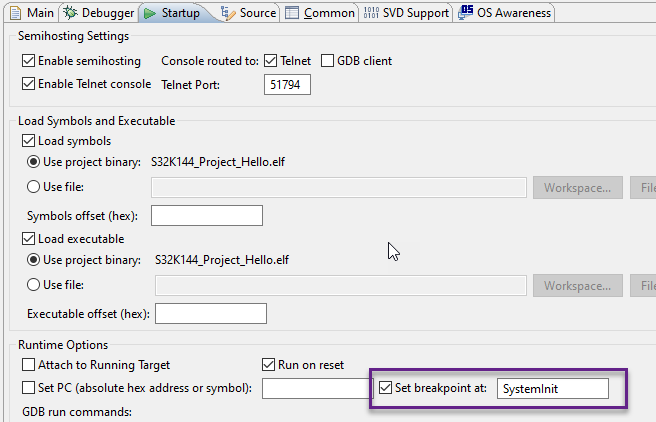Toggle the Load symbols checkbox
The image size is (656, 422).
(28, 141)
